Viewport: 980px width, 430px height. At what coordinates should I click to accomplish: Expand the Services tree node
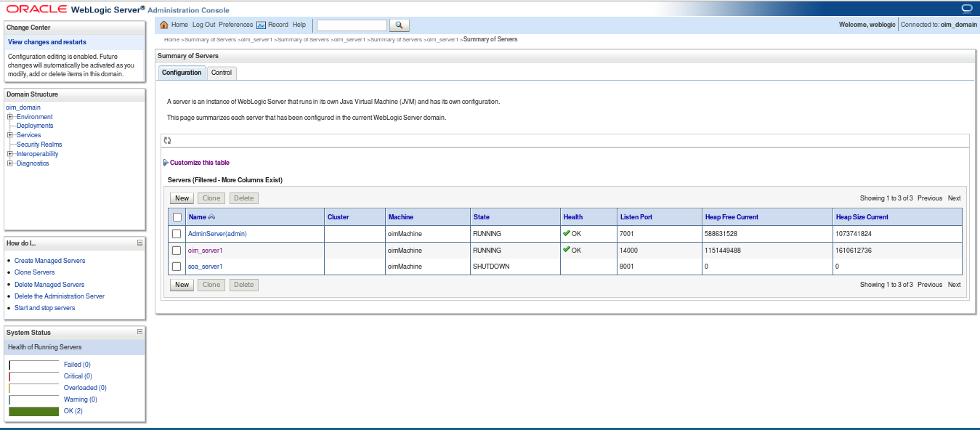(x=9, y=134)
